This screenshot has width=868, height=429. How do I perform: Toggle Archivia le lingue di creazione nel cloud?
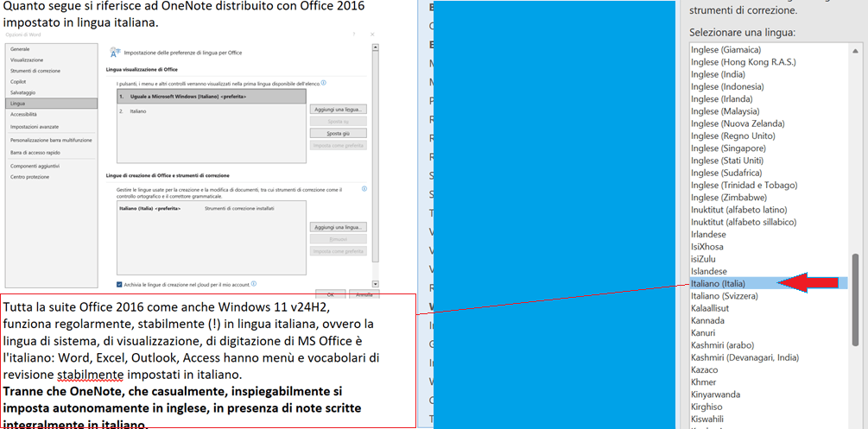[119, 285]
